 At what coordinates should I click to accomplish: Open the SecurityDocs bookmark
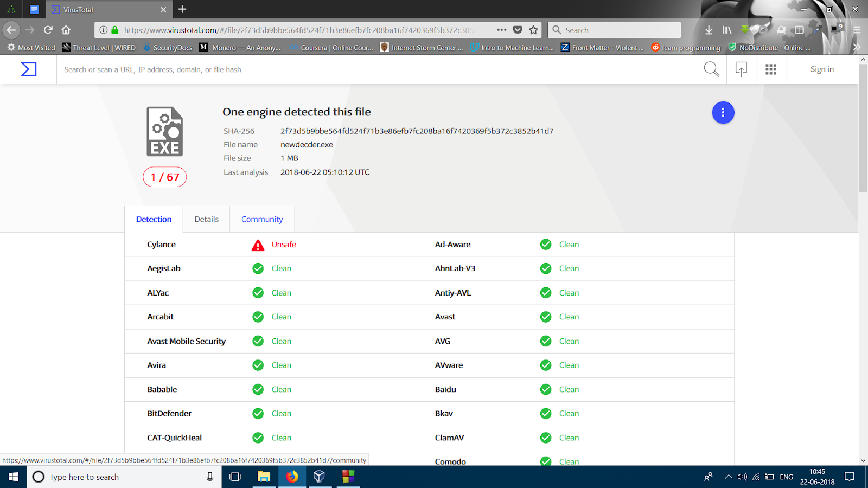168,48
